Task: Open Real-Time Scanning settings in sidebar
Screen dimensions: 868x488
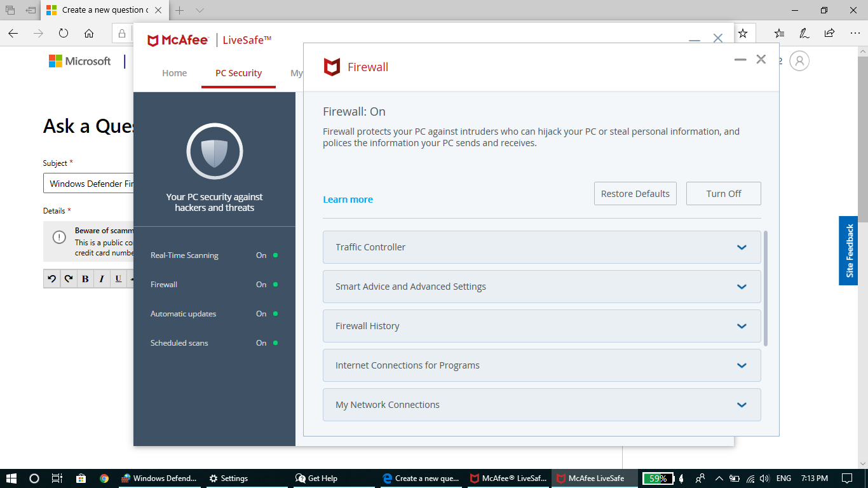Action: click(214, 255)
